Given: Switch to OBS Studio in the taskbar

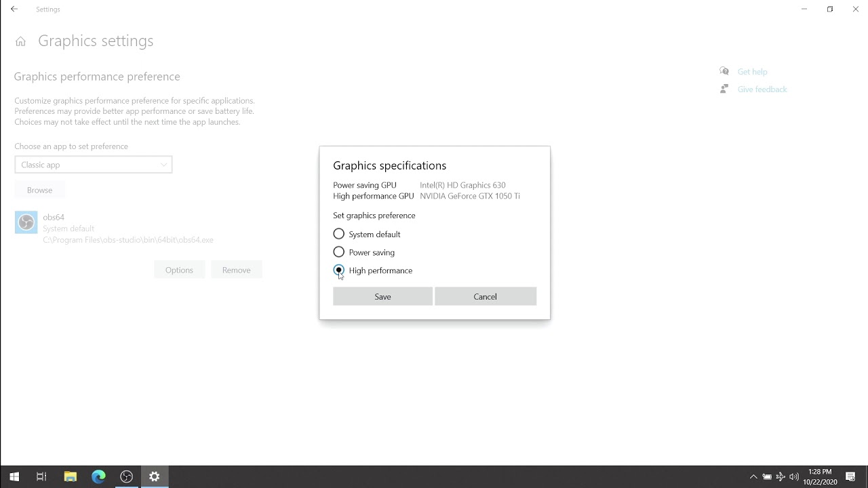Looking at the screenshot, I should 126,476.
